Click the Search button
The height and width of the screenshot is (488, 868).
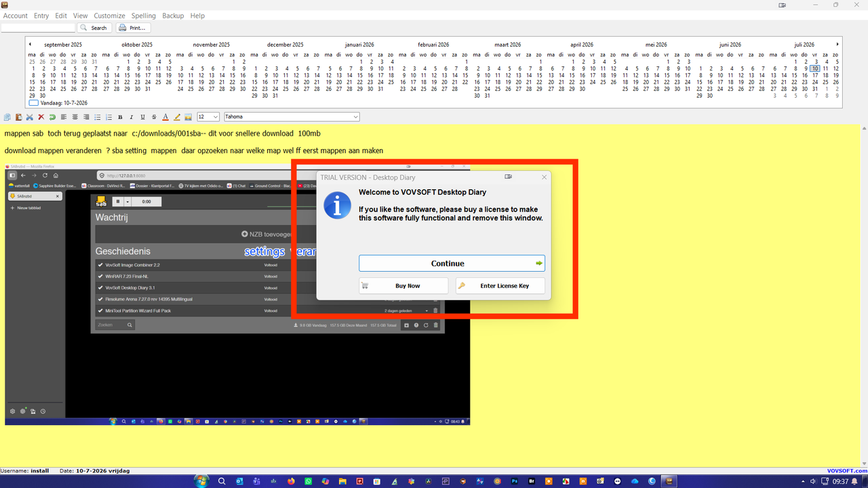94,28
